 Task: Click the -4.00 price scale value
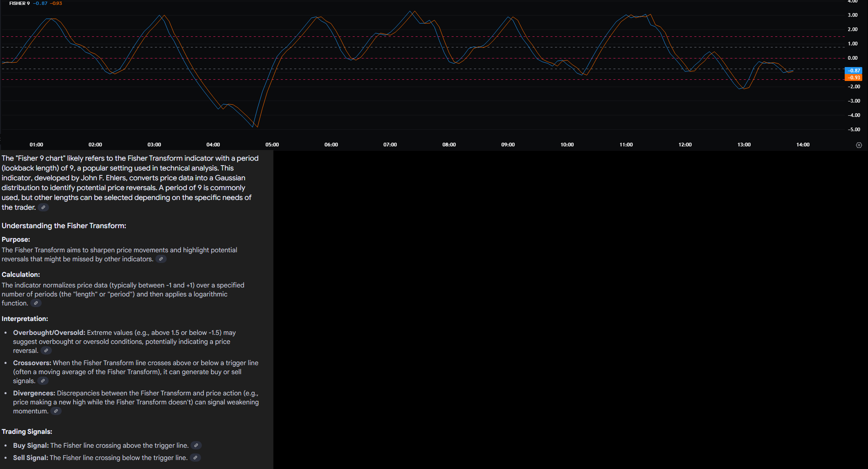pos(853,115)
